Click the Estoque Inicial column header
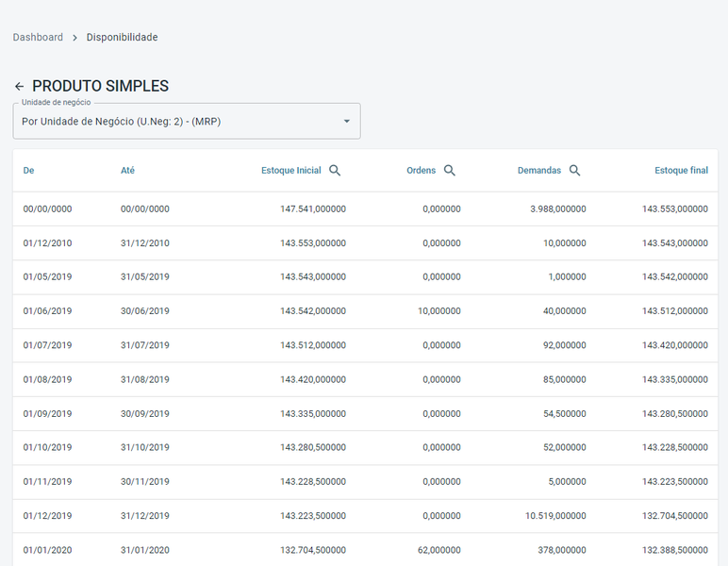This screenshot has height=566, width=728. tap(291, 171)
